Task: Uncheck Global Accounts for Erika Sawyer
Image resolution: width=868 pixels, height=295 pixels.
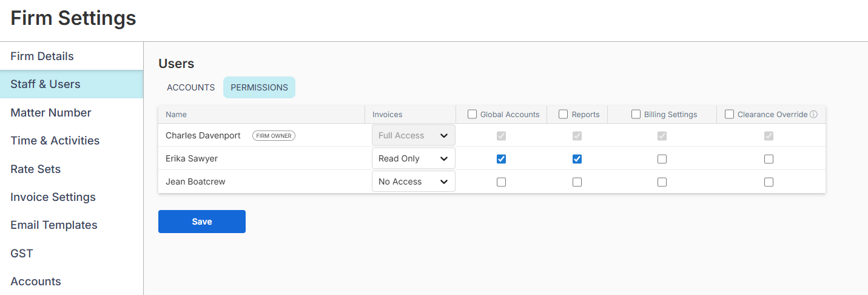Action: coord(501,159)
